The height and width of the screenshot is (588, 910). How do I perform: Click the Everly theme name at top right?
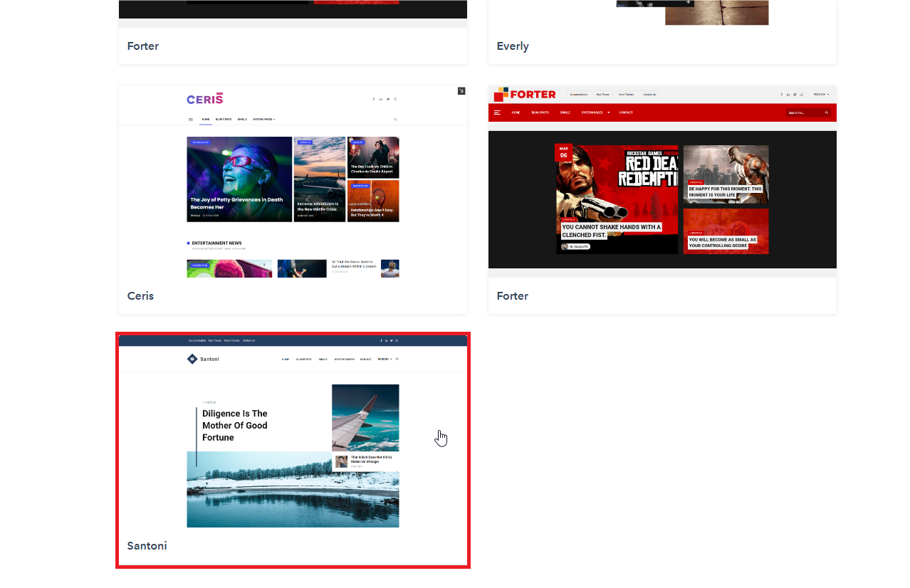(x=513, y=46)
